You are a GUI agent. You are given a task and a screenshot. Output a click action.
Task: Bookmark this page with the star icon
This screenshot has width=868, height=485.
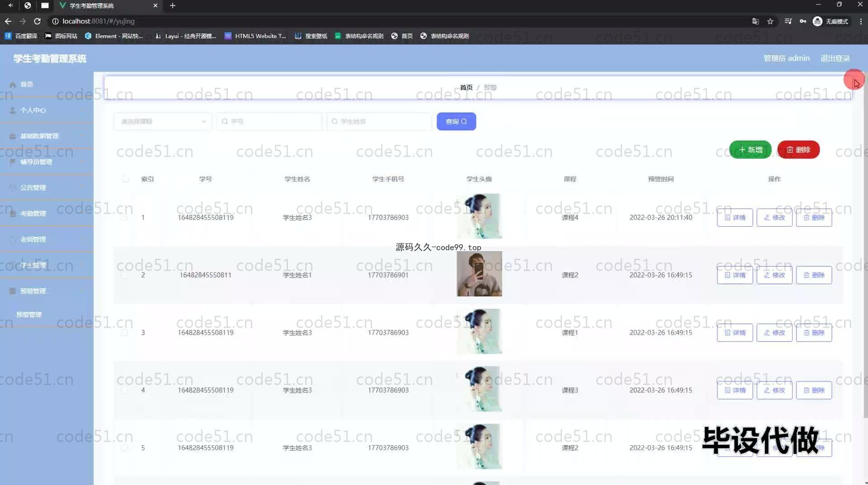[770, 21]
